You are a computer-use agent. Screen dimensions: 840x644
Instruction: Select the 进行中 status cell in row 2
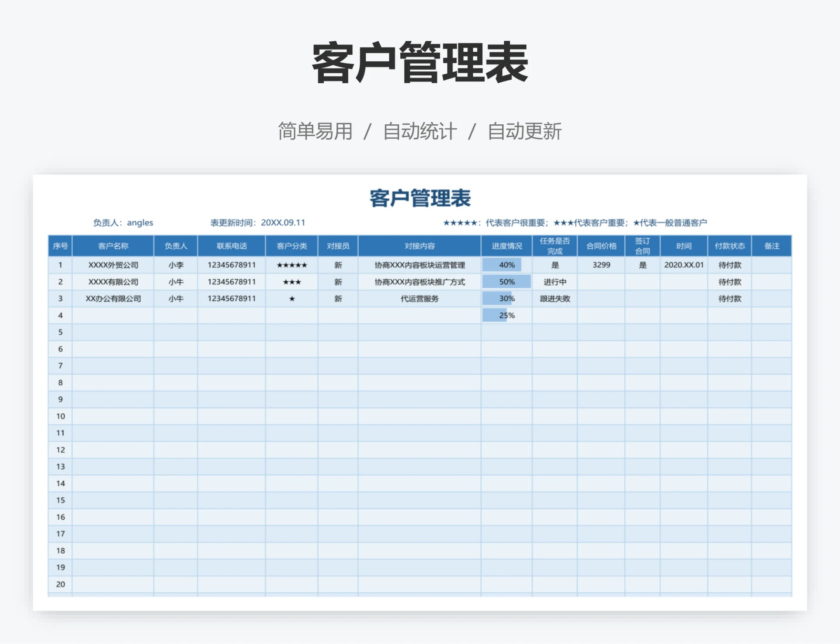coord(555,282)
